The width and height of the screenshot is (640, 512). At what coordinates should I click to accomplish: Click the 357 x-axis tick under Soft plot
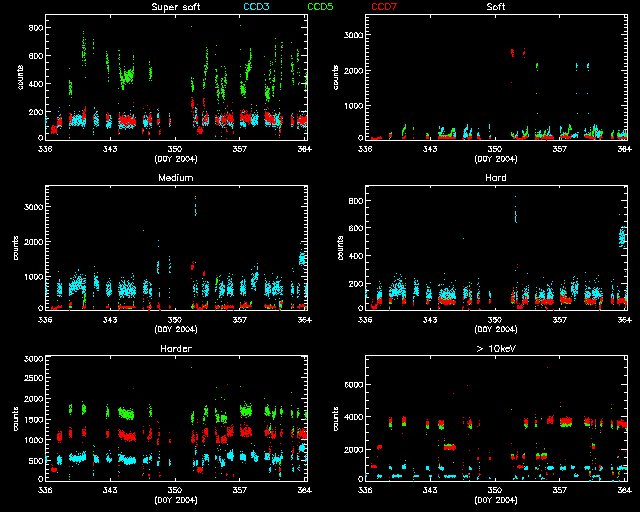pyautogui.click(x=560, y=149)
